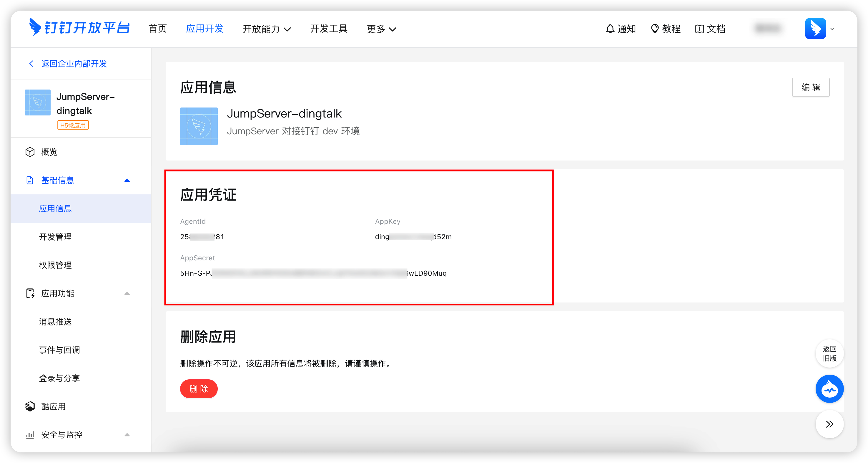Click the back arrow beside 返回企业内部开发
Viewport: 868px width, 463px height.
click(x=31, y=64)
